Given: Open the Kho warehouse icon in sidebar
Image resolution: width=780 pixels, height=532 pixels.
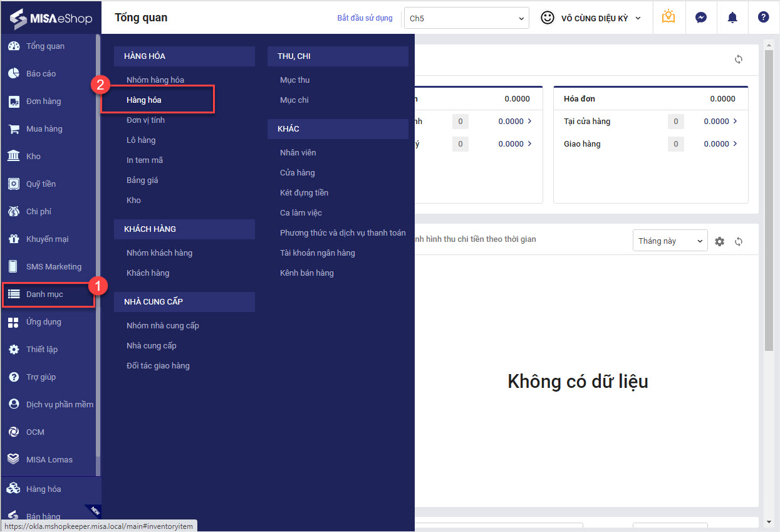Looking at the screenshot, I should click(x=13, y=157).
